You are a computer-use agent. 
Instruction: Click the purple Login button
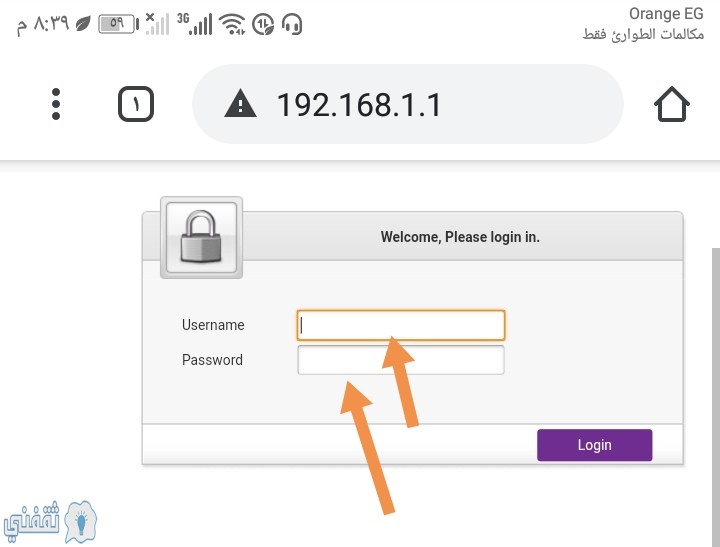pyautogui.click(x=595, y=445)
